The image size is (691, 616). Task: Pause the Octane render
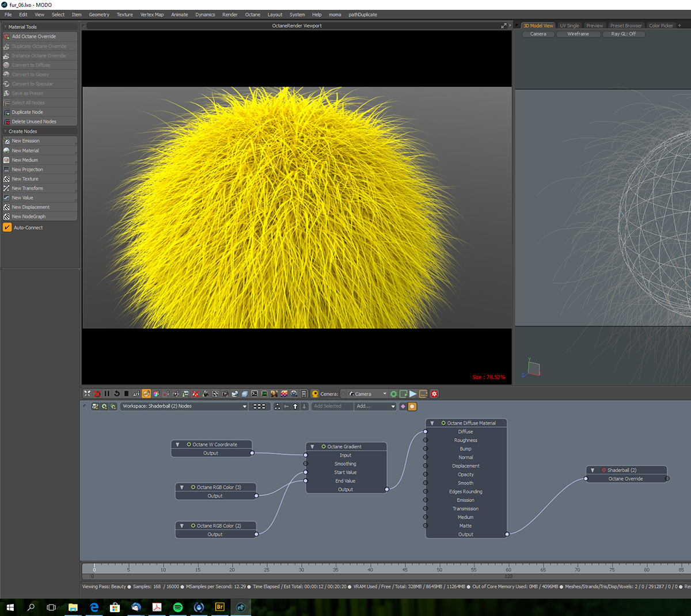click(x=107, y=394)
